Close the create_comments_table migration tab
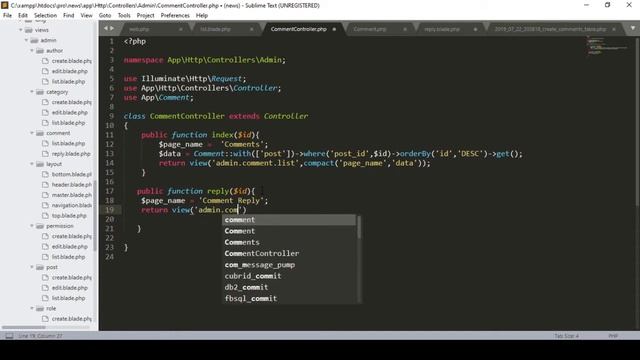The image size is (640, 360). [614, 29]
